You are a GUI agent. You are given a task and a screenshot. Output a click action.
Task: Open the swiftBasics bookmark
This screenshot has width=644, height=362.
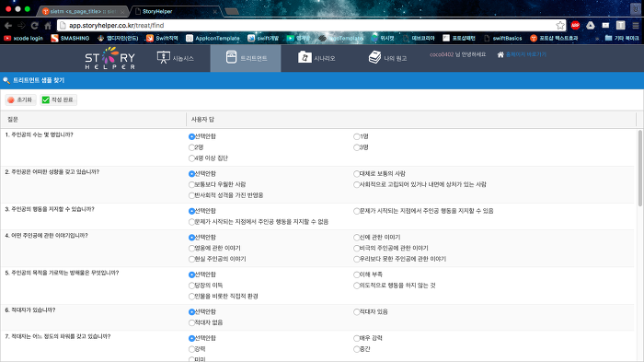[x=503, y=39]
